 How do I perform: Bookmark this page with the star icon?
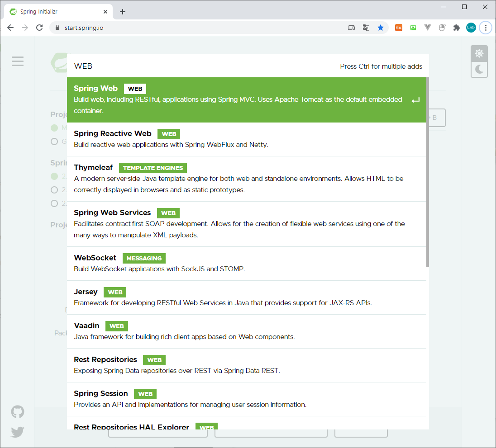[x=381, y=28]
